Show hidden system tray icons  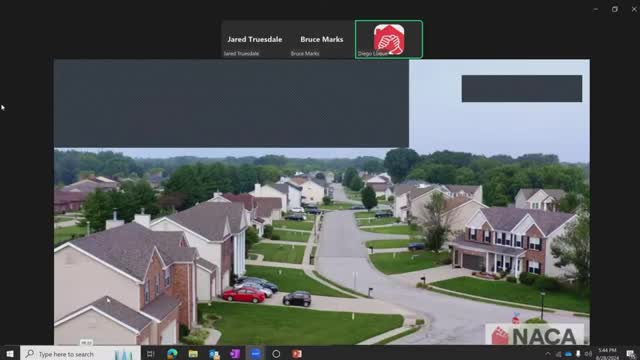coord(548,354)
